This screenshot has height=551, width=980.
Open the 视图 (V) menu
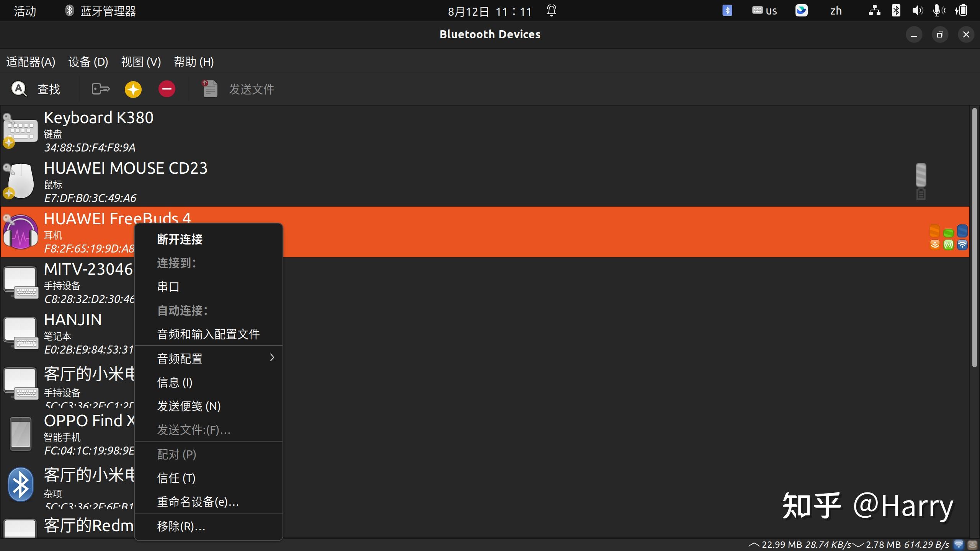point(141,62)
